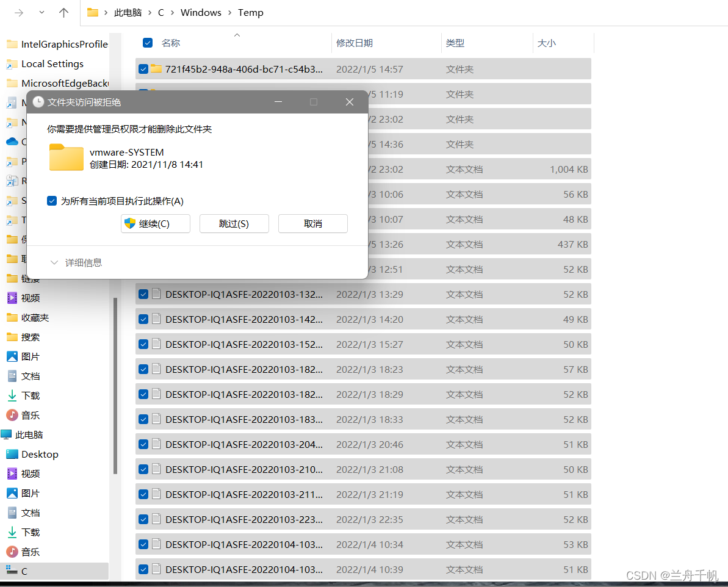The height and width of the screenshot is (587, 728).
Task: Open IntelGraphicsProfile in the sidebar
Action: pos(57,44)
